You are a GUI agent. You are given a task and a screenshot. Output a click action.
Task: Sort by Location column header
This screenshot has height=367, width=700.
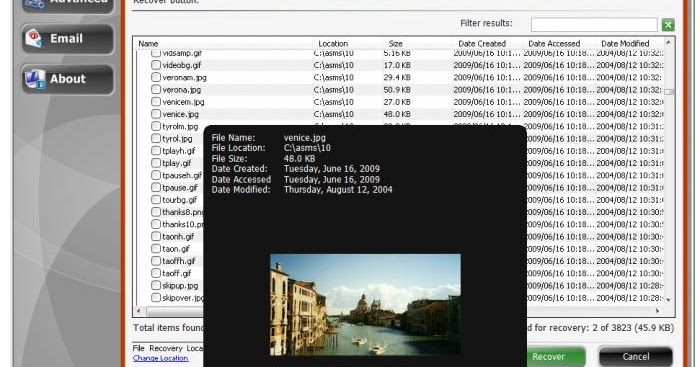click(333, 44)
